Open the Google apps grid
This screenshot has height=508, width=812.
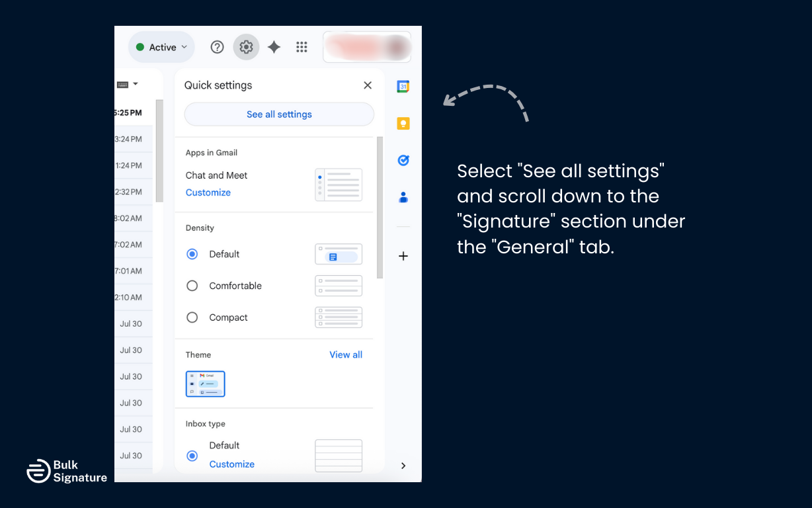click(302, 47)
